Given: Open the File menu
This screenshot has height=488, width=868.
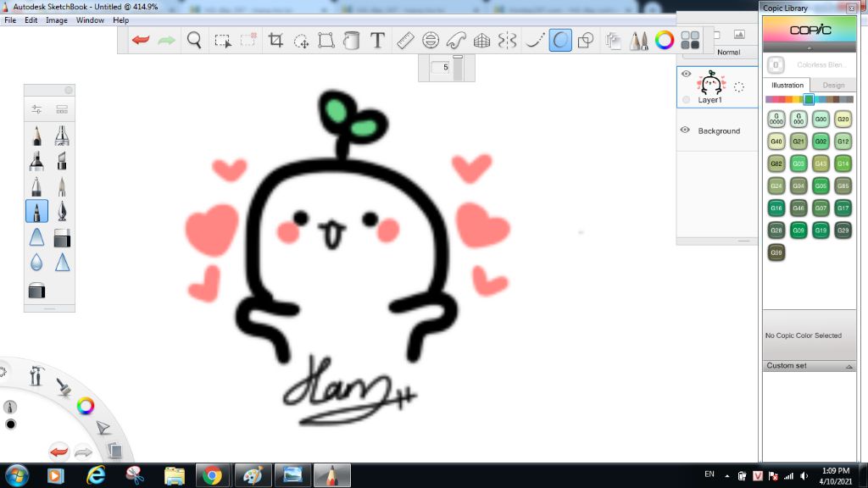Looking at the screenshot, I should coord(10,20).
